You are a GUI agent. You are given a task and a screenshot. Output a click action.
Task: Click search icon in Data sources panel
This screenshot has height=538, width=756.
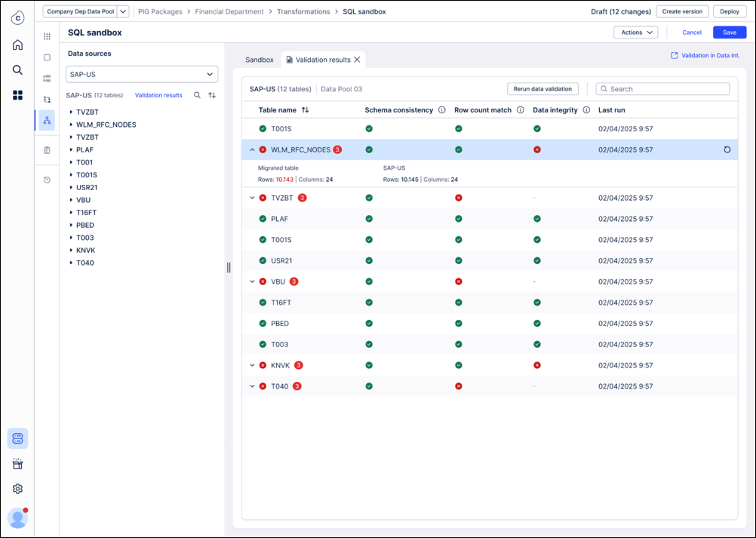(x=197, y=95)
